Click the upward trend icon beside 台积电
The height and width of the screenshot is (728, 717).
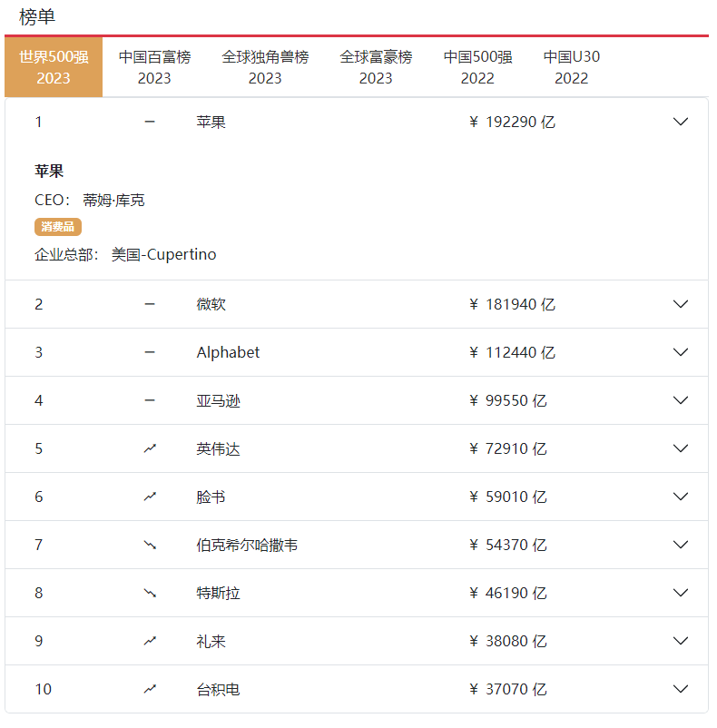pyautogui.click(x=150, y=689)
